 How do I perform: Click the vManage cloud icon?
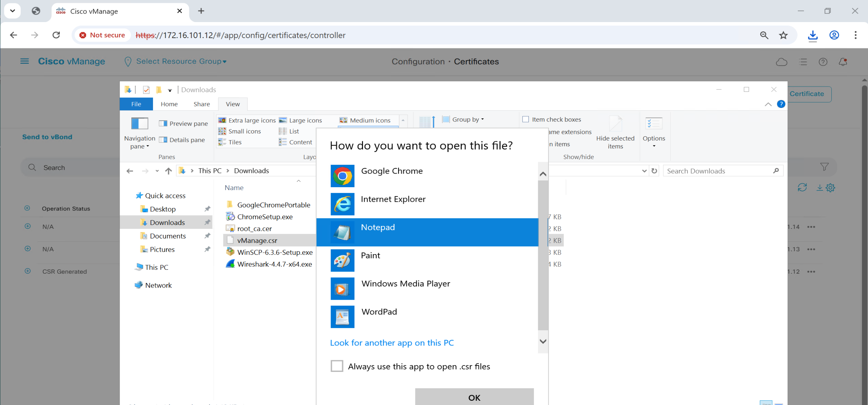click(x=781, y=62)
